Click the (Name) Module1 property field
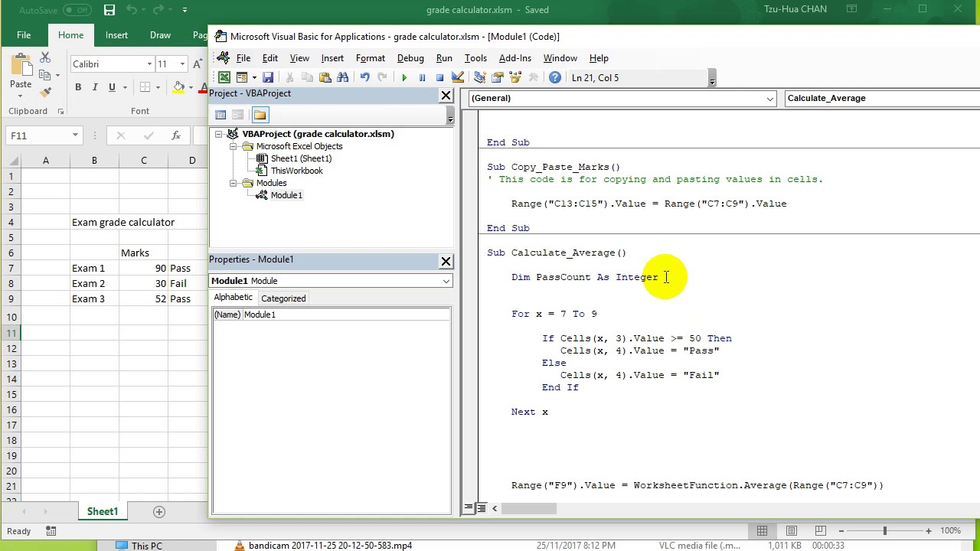This screenshot has height=551, width=980. point(332,315)
